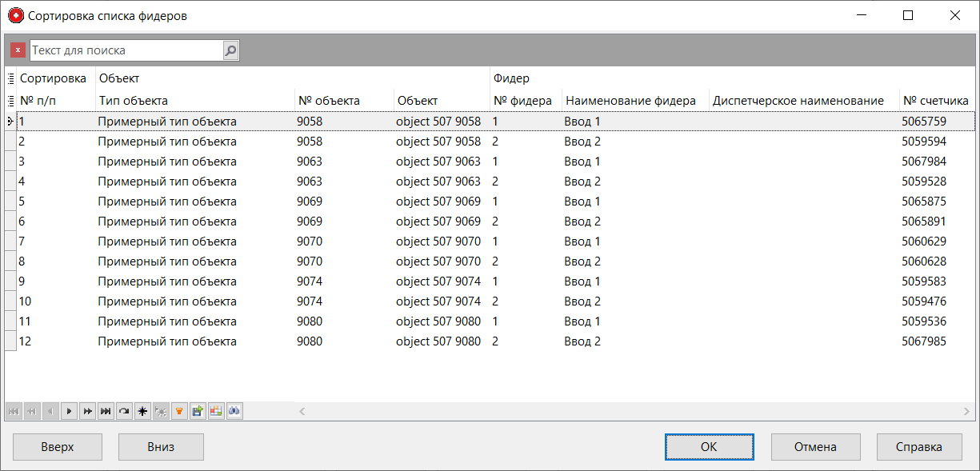This screenshot has height=471, width=980.
Task: Sort by the № счетчика column header
Action: click(936, 101)
